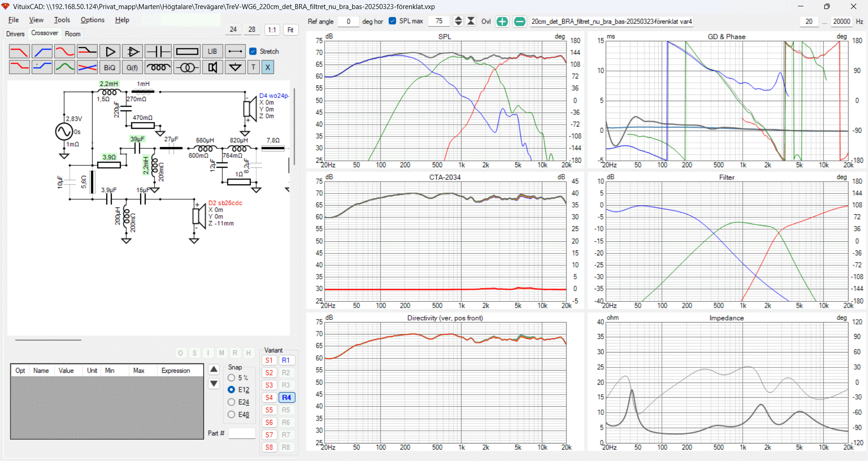Screen dimensions: 868x461
Task: Open the Tools menu
Action: 62,20
